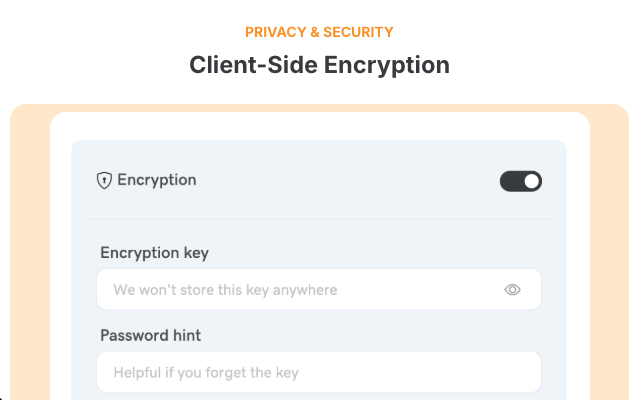Click "Helpful if you forget the key" placeholder
640x400 pixels.
206,373
